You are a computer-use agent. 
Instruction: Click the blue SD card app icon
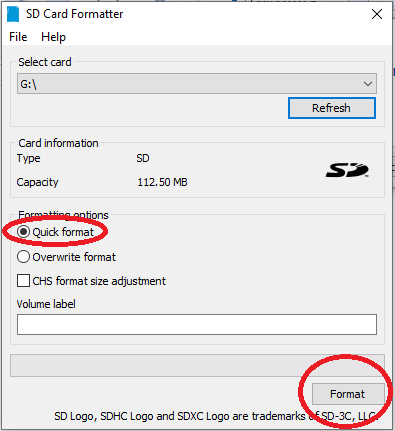click(x=13, y=14)
